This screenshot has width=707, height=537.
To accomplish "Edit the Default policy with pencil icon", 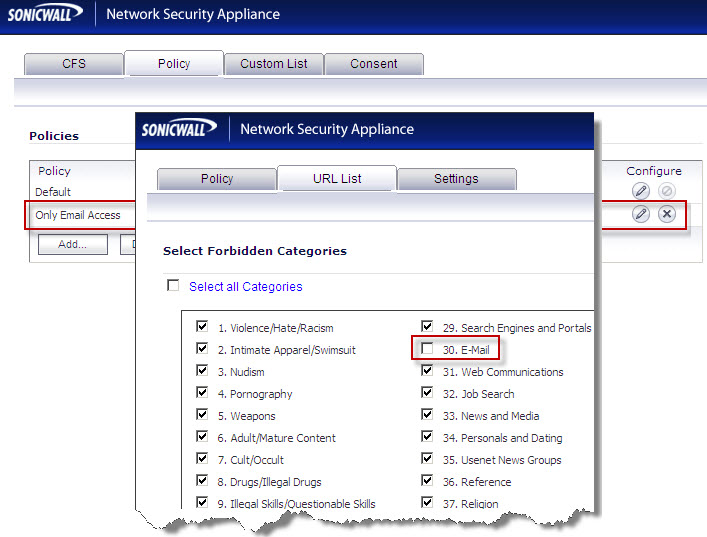I will click(x=641, y=191).
